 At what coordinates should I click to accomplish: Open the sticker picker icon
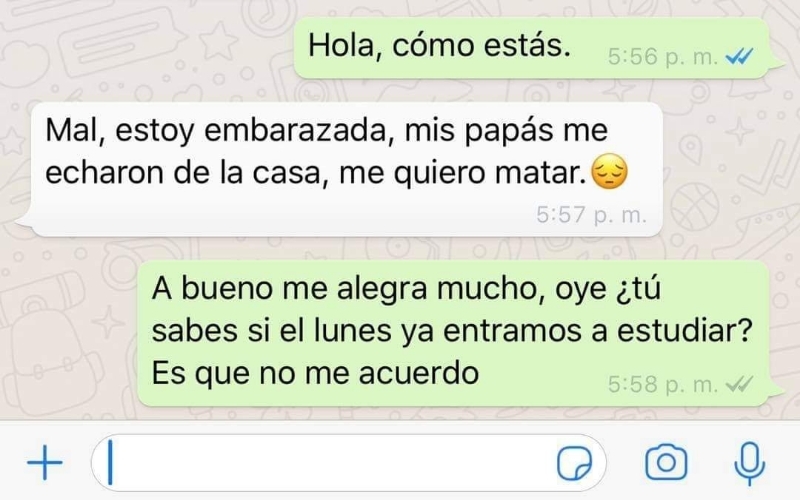point(574,463)
